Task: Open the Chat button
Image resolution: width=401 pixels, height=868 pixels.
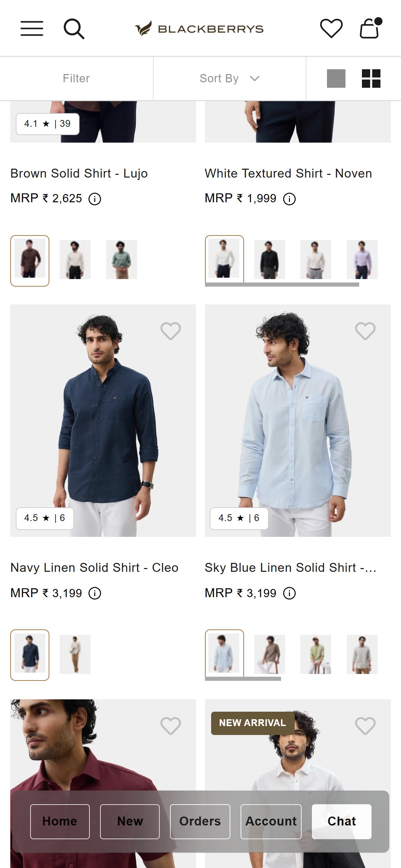Action: tap(342, 821)
